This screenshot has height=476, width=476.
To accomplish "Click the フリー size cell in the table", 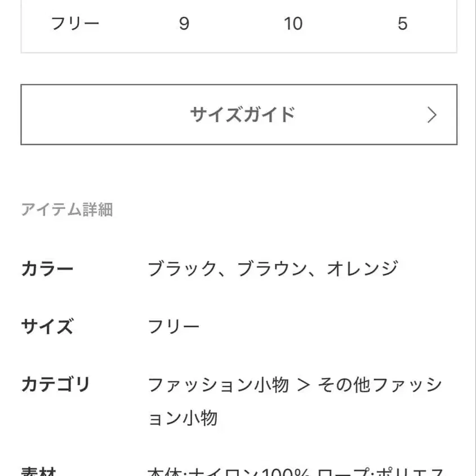I will [x=75, y=23].
